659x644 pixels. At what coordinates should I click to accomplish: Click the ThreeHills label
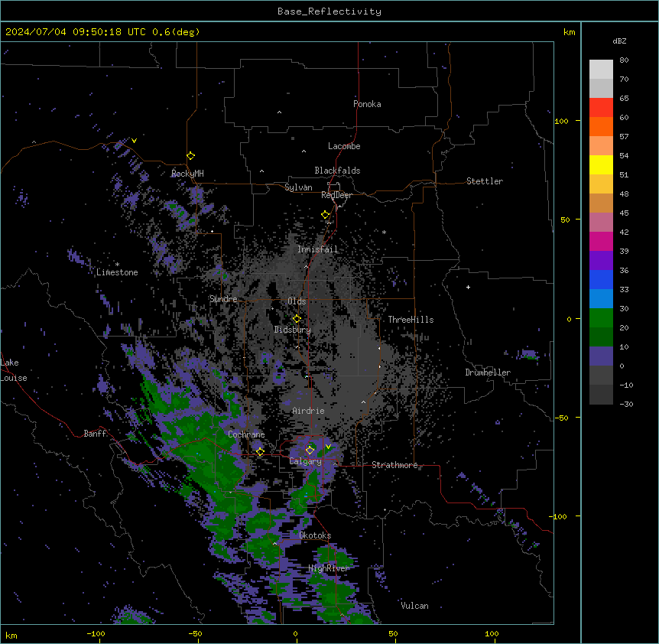point(411,320)
